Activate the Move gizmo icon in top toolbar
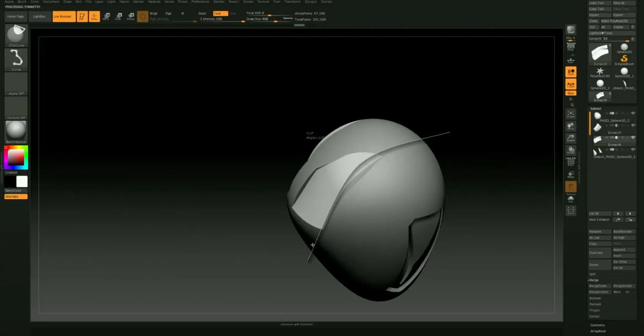This screenshot has height=336, width=644. point(107,16)
